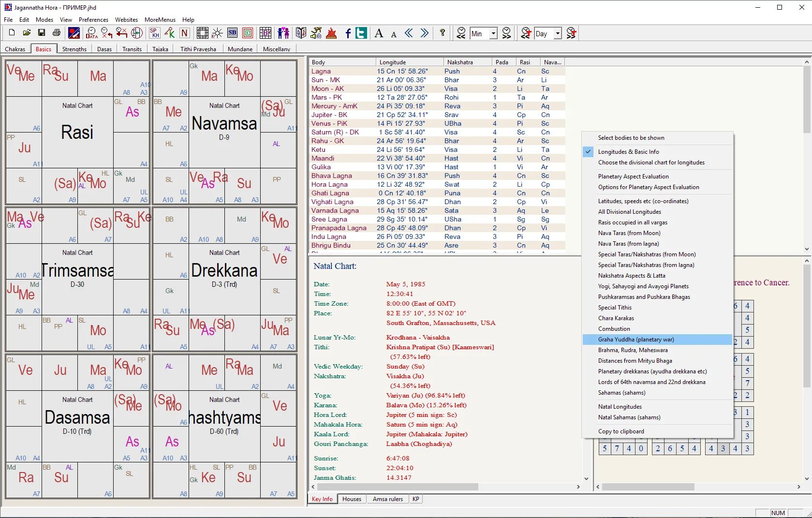Select Chara Karakas from context menu
The image size is (812, 518).
coord(657,318)
